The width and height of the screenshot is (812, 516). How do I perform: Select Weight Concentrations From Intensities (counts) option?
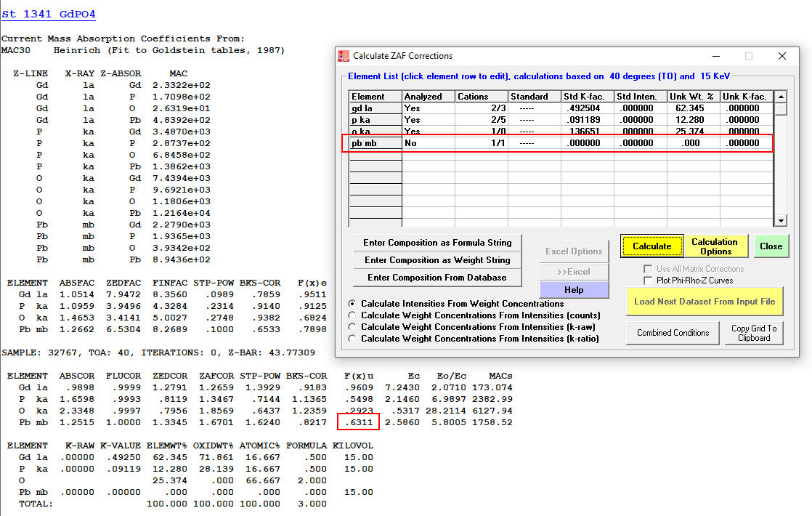(353, 315)
